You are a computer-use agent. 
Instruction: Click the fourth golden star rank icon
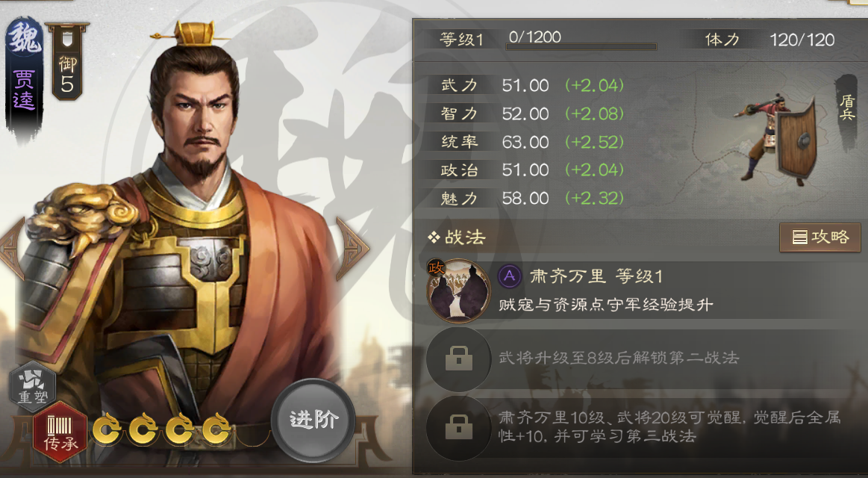point(216,429)
